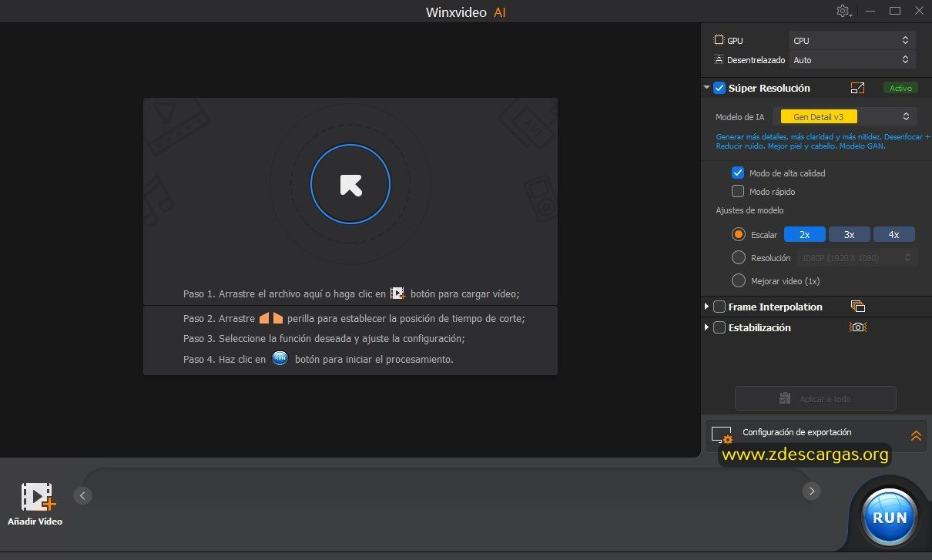This screenshot has width=932, height=560.
Task: Click the Añadir Vídeo label
Action: pos(35,521)
